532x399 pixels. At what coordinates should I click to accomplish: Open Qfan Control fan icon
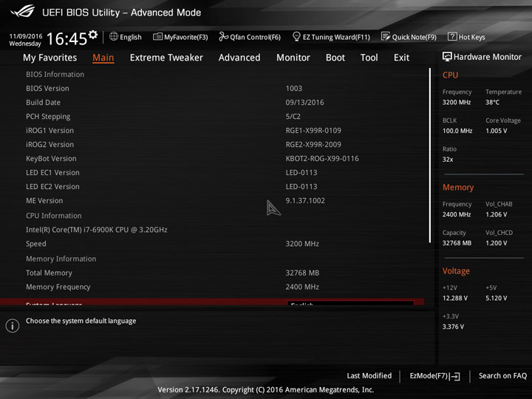(x=223, y=36)
